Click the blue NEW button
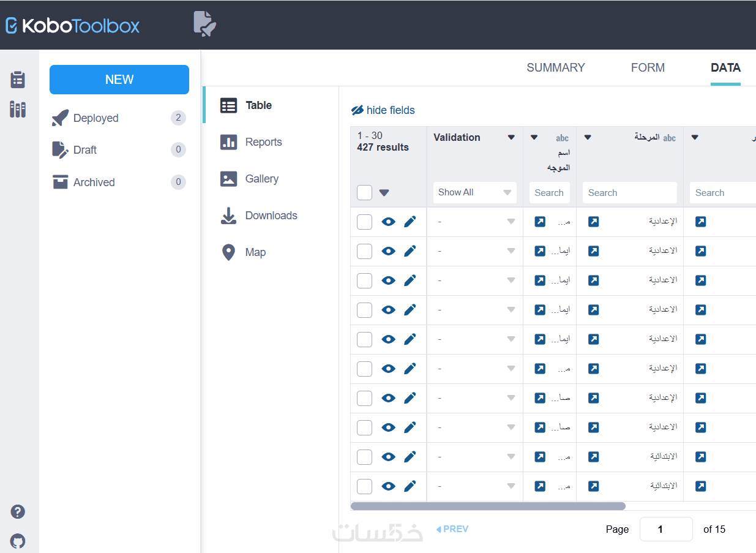This screenshot has height=553, width=756. [119, 80]
